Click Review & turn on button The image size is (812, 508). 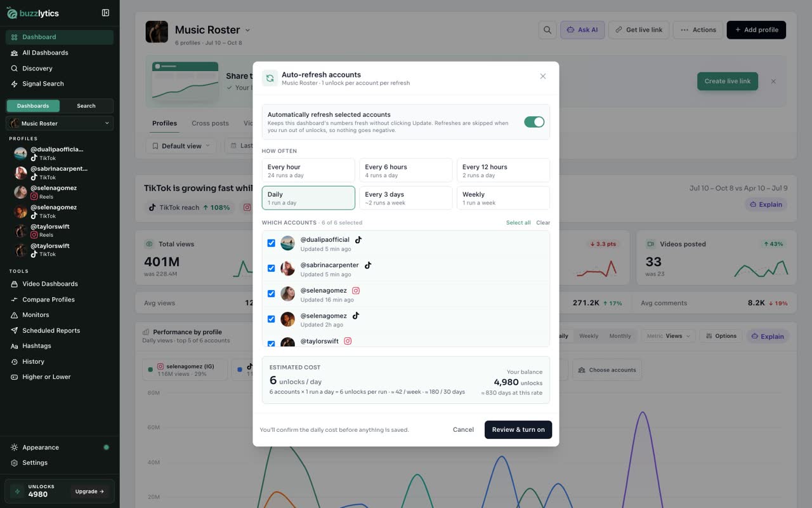518,429
